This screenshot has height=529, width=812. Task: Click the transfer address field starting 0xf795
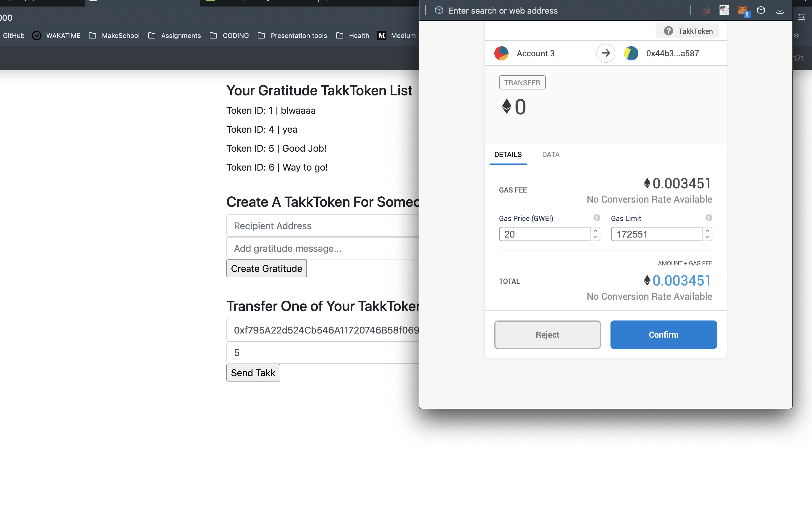click(x=323, y=330)
